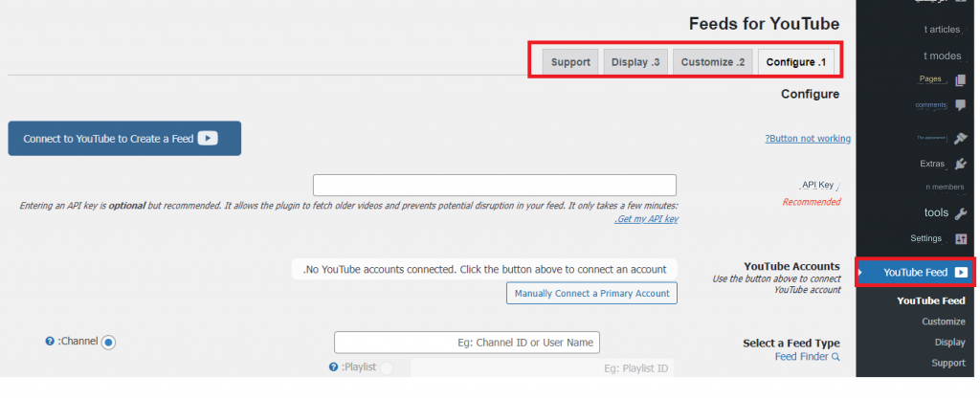980x400 pixels.
Task: Open the tools wrench icon
Action: (961, 213)
